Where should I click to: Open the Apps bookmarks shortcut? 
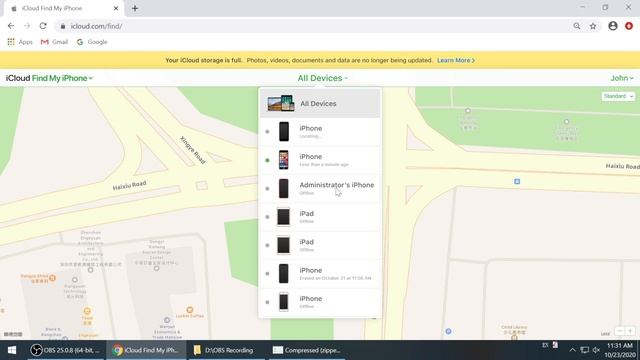(x=20, y=42)
